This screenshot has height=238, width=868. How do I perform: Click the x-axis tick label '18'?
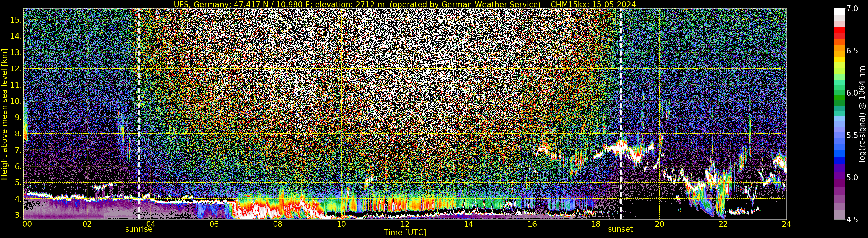point(596,224)
